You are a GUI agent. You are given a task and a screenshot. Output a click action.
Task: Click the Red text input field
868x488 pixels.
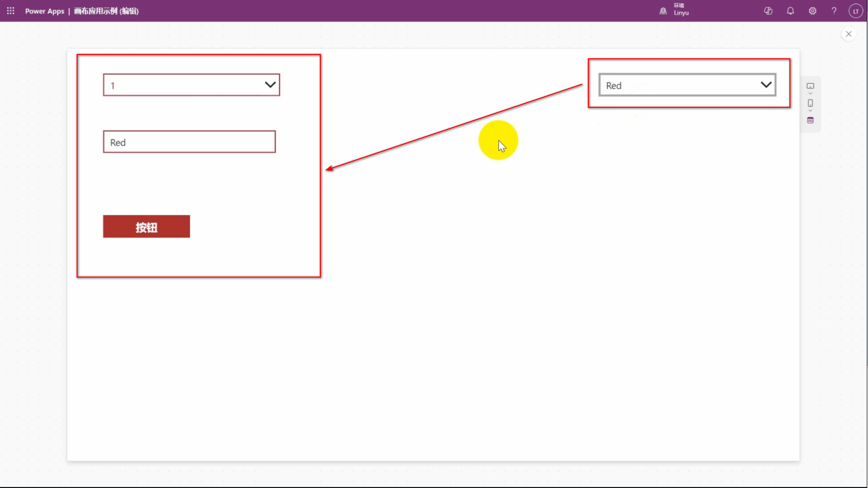click(x=189, y=142)
